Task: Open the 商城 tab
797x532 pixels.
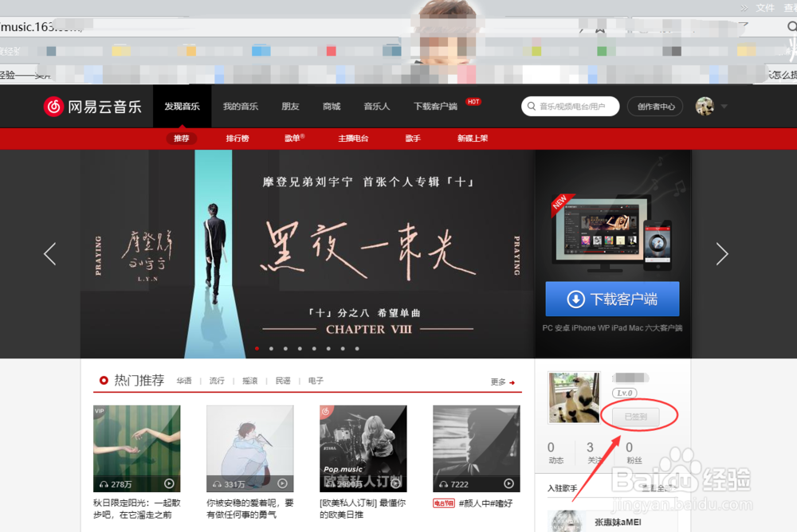Action: [x=332, y=106]
